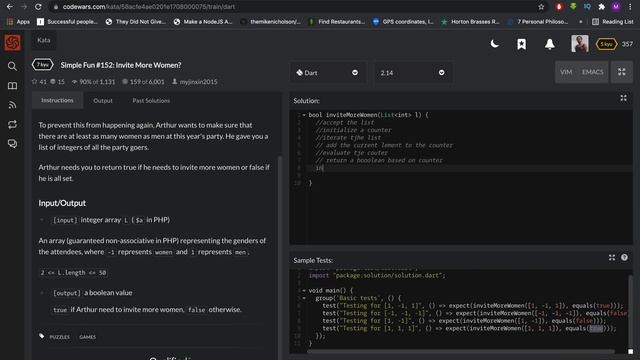Collapse the code fold arrow on line 1
Image resolution: width=640 pixels, height=360 pixels.
(304, 115)
